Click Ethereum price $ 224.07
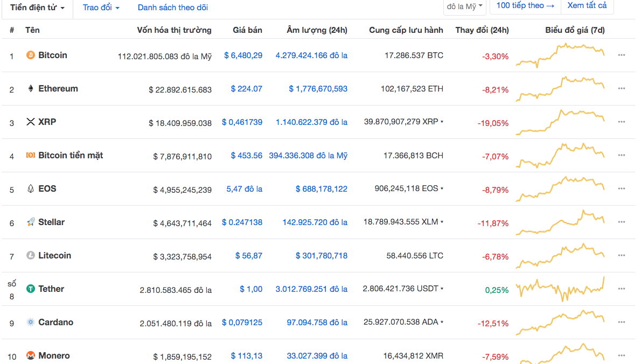This screenshot has width=641, height=364. (x=247, y=89)
